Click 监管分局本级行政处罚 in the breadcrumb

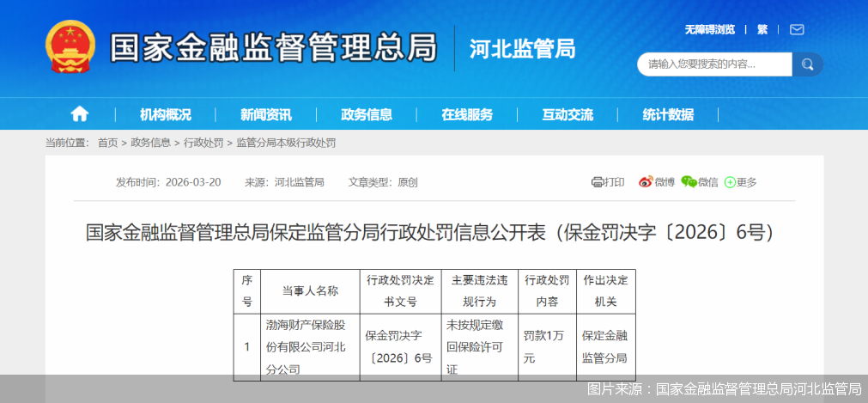pos(286,143)
